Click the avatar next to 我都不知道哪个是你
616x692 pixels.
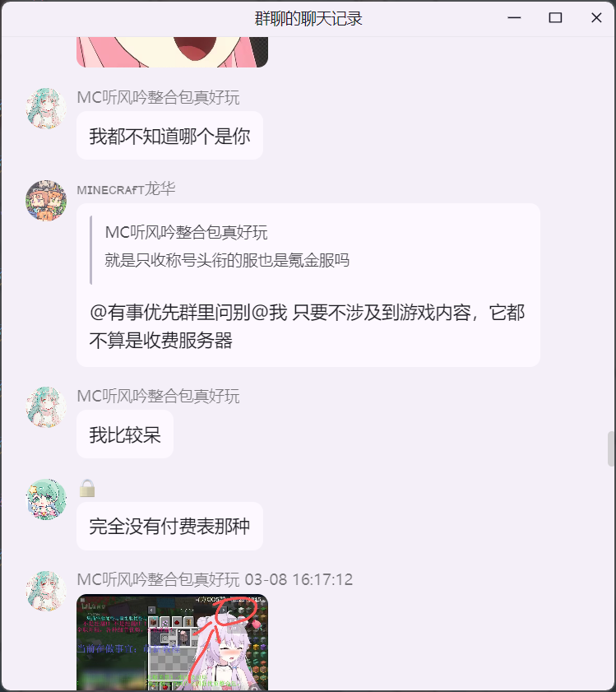(46, 108)
